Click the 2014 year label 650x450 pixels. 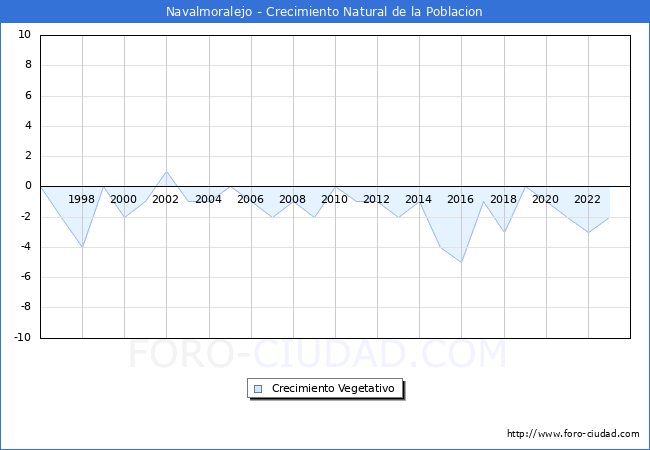click(x=418, y=199)
